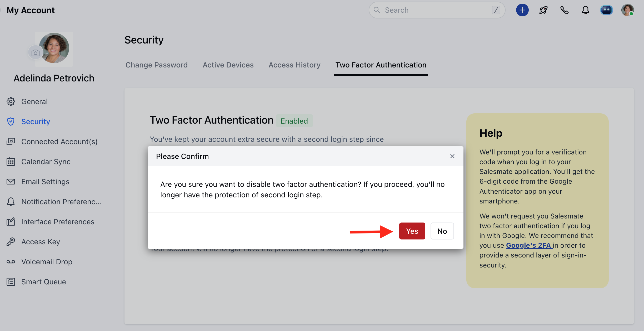Image resolution: width=644 pixels, height=331 pixels.
Task: Open the user avatar menu top right
Action: click(627, 10)
